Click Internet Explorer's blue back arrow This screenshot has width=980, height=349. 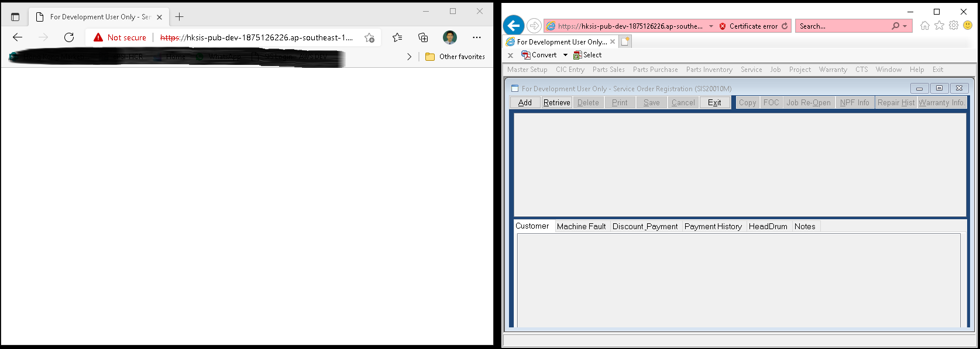click(513, 26)
